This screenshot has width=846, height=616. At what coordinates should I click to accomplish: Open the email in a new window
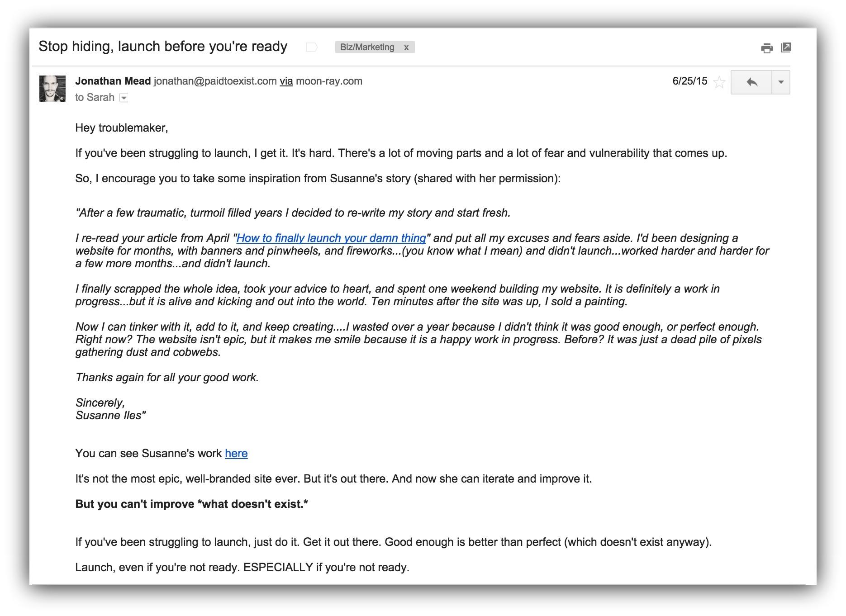tap(786, 47)
